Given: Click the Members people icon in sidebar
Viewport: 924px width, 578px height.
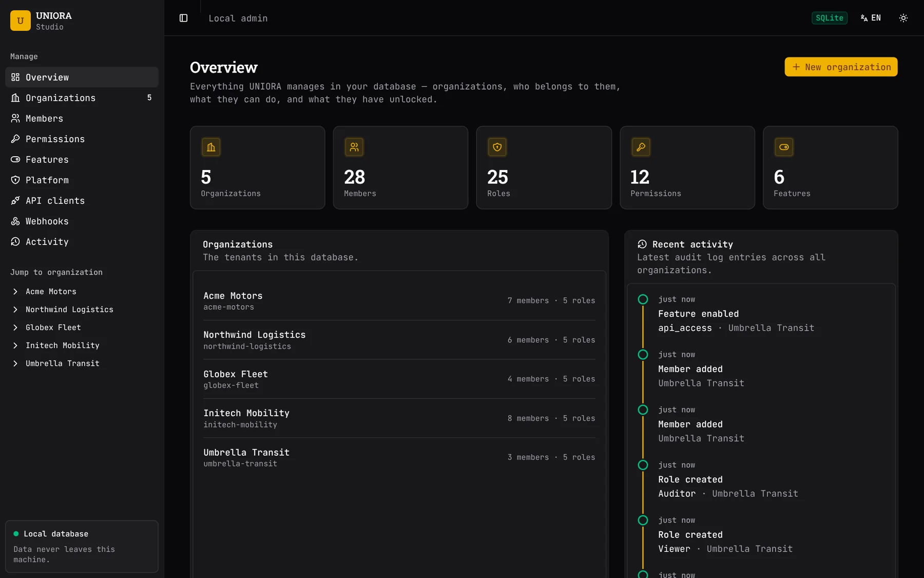Looking at the screenshot, I should (x=15, y=118).
